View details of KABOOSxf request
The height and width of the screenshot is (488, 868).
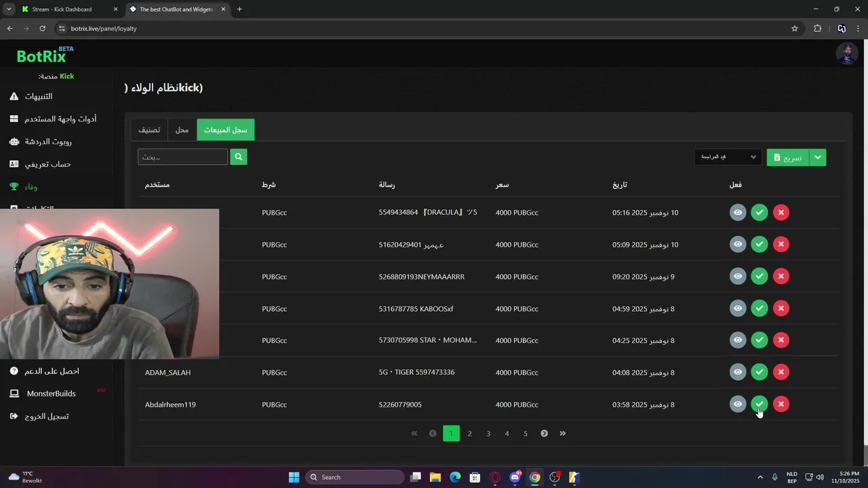pos(738,308)
